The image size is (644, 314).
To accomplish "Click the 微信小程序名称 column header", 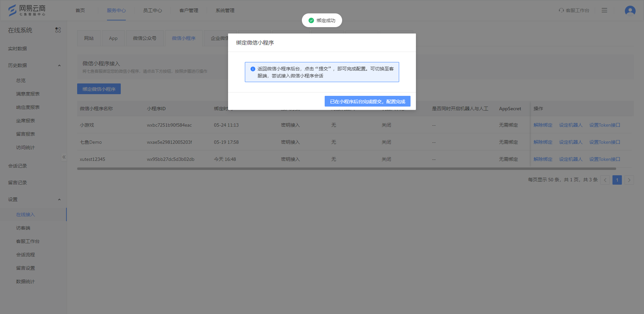I will pyautogui.click(x=96, y=109).
